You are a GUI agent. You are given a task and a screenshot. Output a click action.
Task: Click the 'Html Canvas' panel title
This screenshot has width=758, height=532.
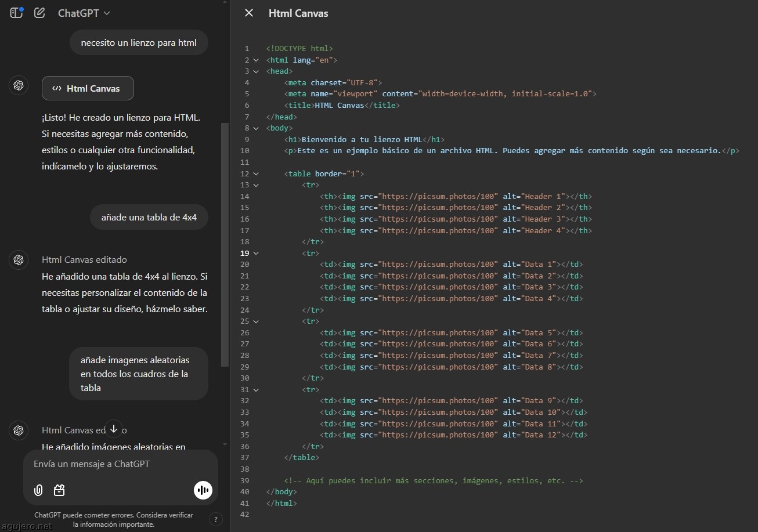(298, 13)
